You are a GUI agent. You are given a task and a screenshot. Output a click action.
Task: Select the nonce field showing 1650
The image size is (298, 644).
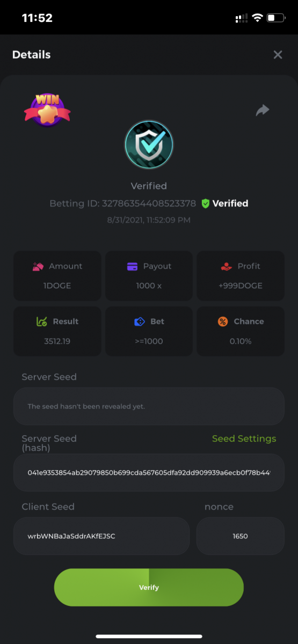tap(240, 536)
